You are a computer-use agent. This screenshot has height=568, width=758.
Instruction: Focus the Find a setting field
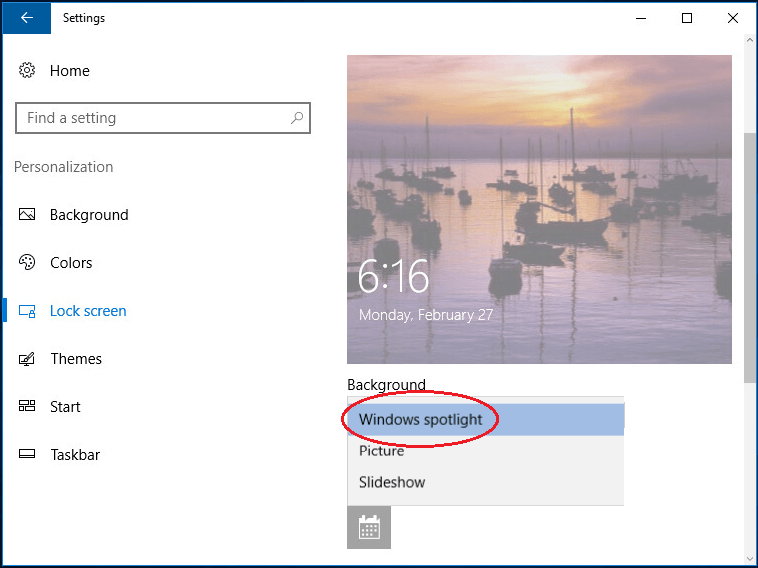(163, 118)
